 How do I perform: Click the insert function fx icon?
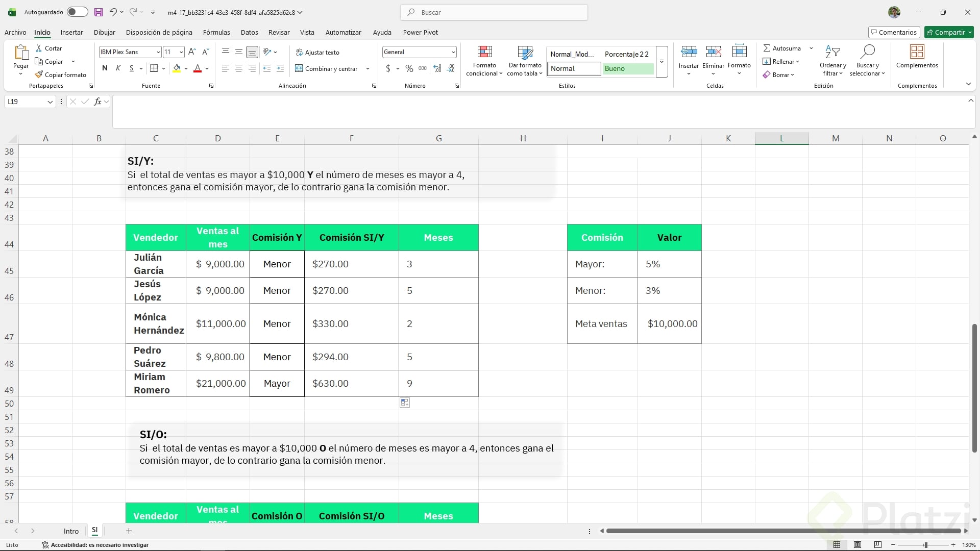coord(97,102)
